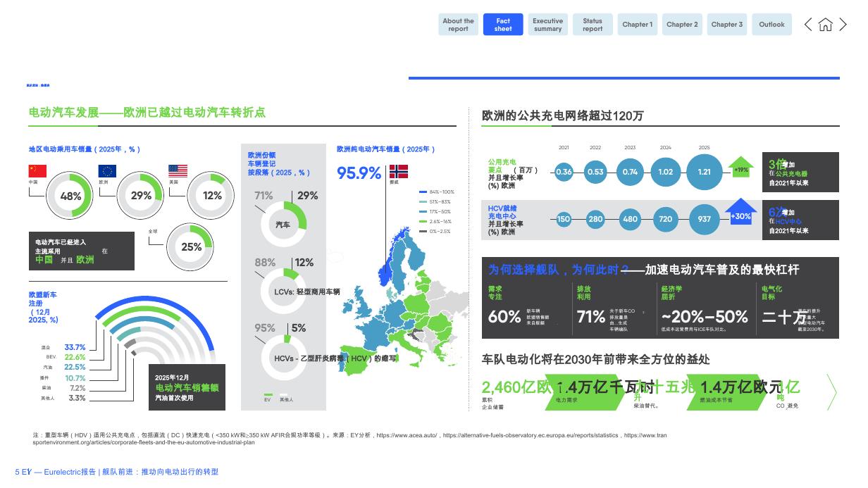Click the ~20%–50% economics figure
This screenshot has width=868, height=488.
point(705,317)
